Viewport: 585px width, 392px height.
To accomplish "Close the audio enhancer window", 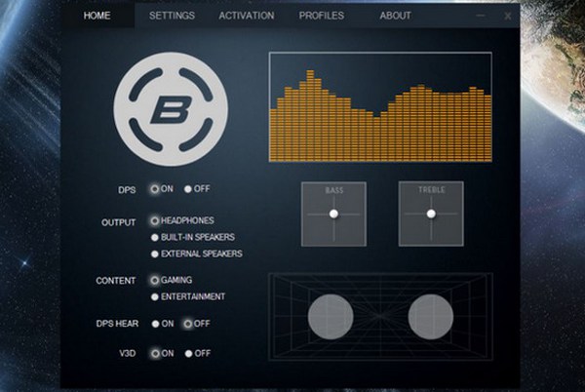I will [x=508, y=16].
